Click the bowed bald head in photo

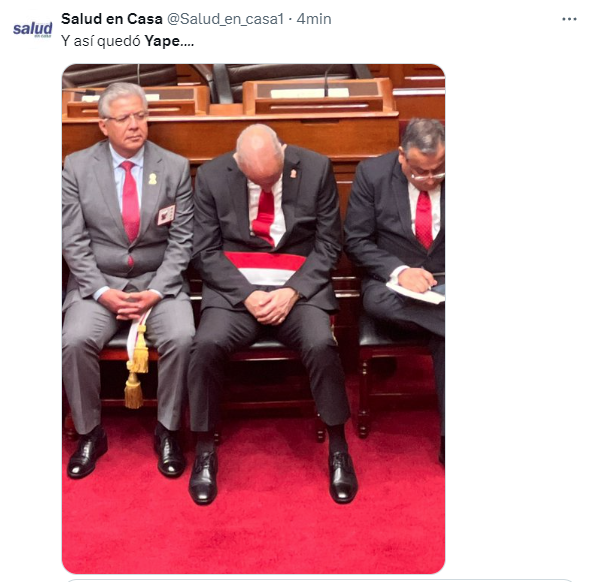pos(259,153)
